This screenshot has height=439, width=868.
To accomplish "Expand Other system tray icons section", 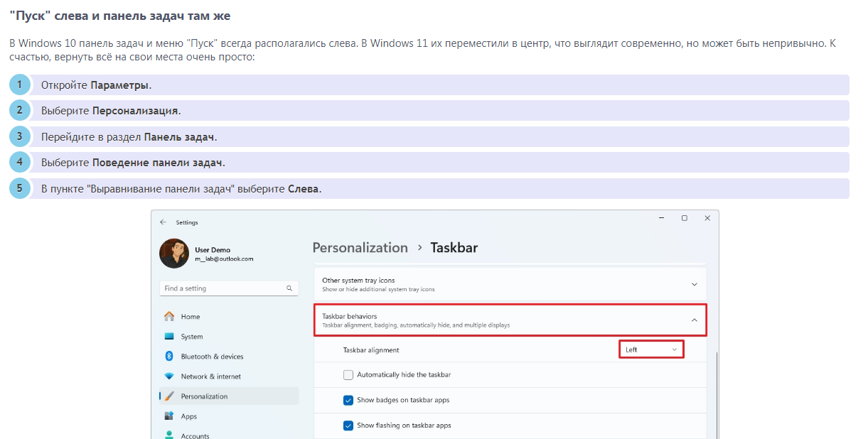I will click(x=694, y=284).
